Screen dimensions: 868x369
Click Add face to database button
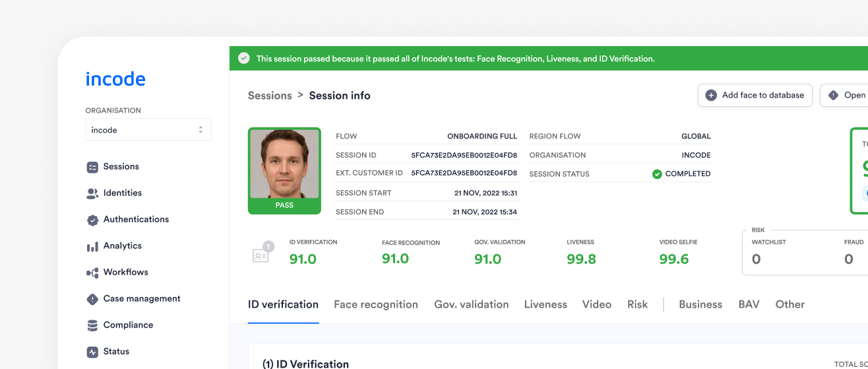(x=755, y=95)
